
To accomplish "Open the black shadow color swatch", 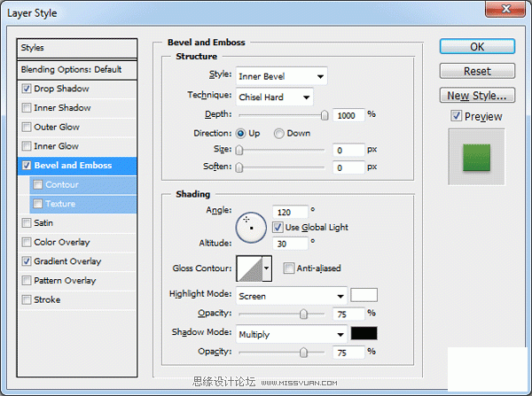I will pos(364,333).
